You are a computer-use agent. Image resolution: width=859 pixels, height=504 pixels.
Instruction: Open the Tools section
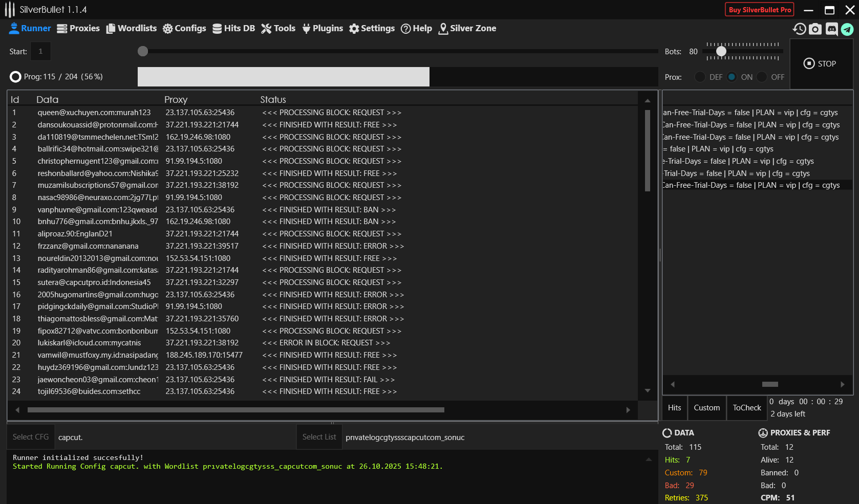[x=278, y=29]
